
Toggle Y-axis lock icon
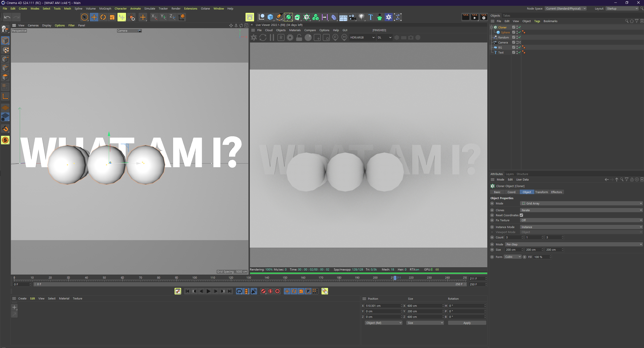[163, 17]
